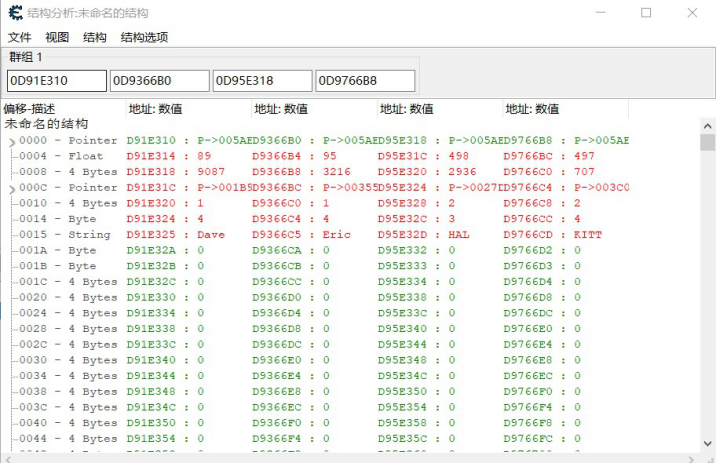The width and height of the screenshot is (717, 464).
Task: Click the 0D9366B0 address field
Action: (x=160, y=81)
